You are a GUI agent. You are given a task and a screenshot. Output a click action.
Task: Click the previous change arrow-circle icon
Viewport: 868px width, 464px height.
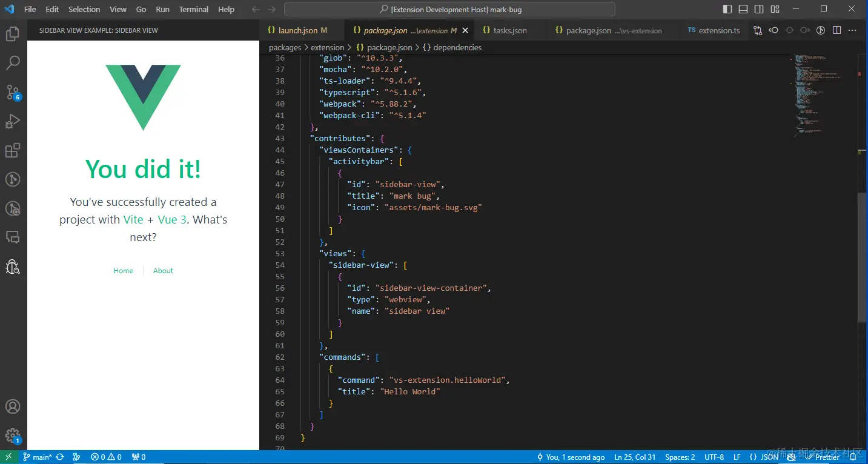pyautogui.click(x=774, y=30)
